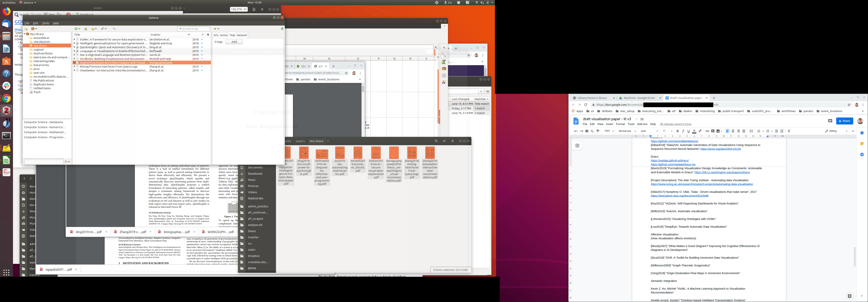The width and height of the screenshot is (868, 302).
Task: Click the Add tag button
Action: [234, 42]
